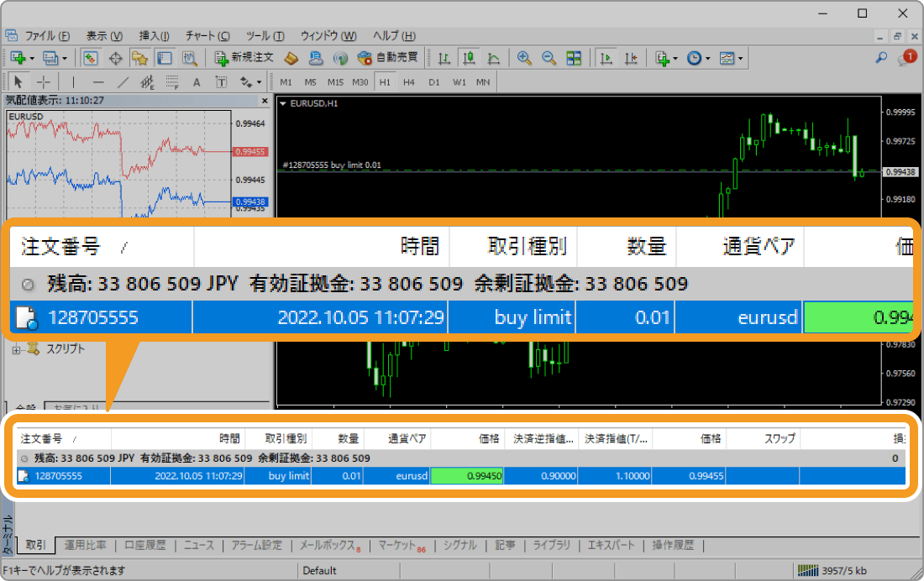Toggle the Data Window crosshair-target icon
This screenshot has height=581, width=924.
tap(116, 58)
